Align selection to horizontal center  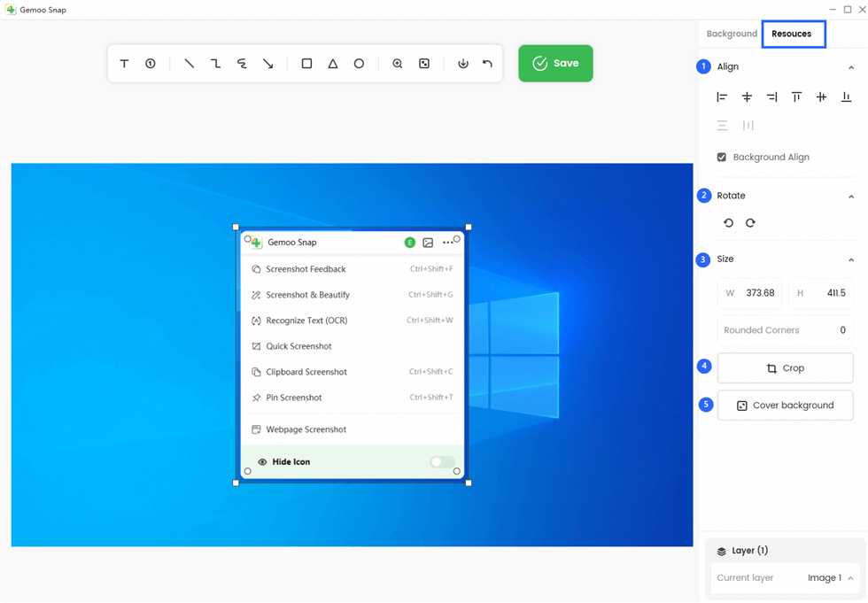tap(747, 97)
